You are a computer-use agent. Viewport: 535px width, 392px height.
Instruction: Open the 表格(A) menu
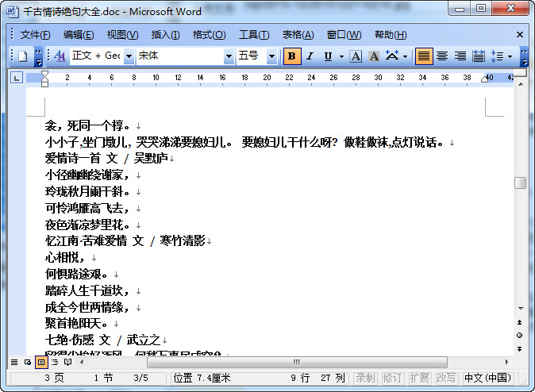pos(298,35)
